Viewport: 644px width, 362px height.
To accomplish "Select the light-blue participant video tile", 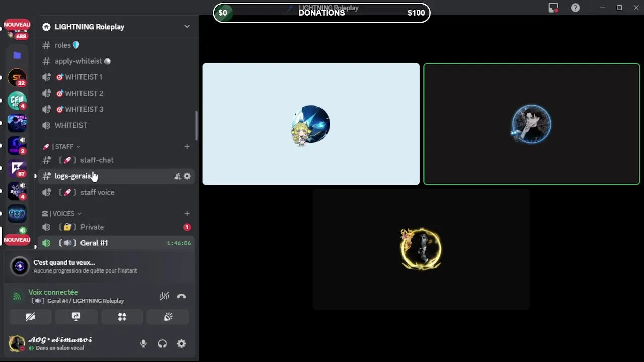I will point(311,124).
